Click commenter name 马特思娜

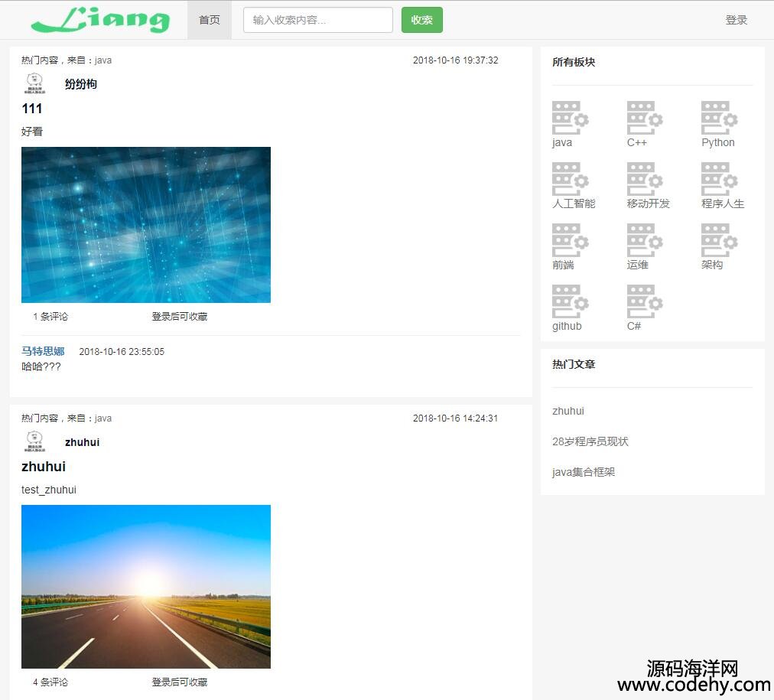point(43,351)
